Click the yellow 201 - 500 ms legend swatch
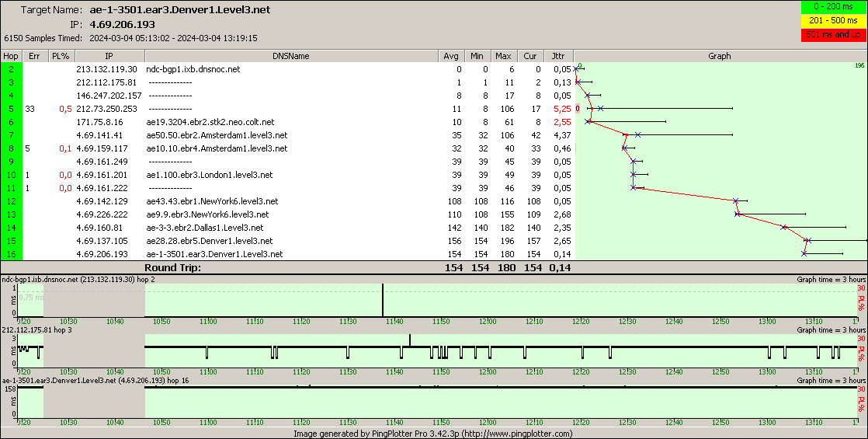This screenshot has height=439, width=868. [832, 21]
